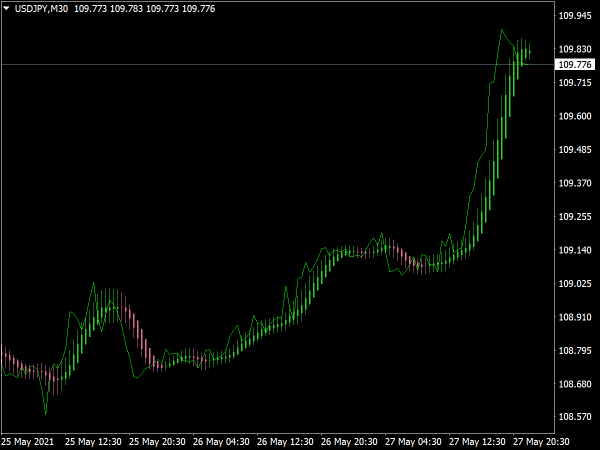Screen dimensions: 600x450
Task: Click the chart menu triangle beside USDJPY
Action: click(6, 8)
